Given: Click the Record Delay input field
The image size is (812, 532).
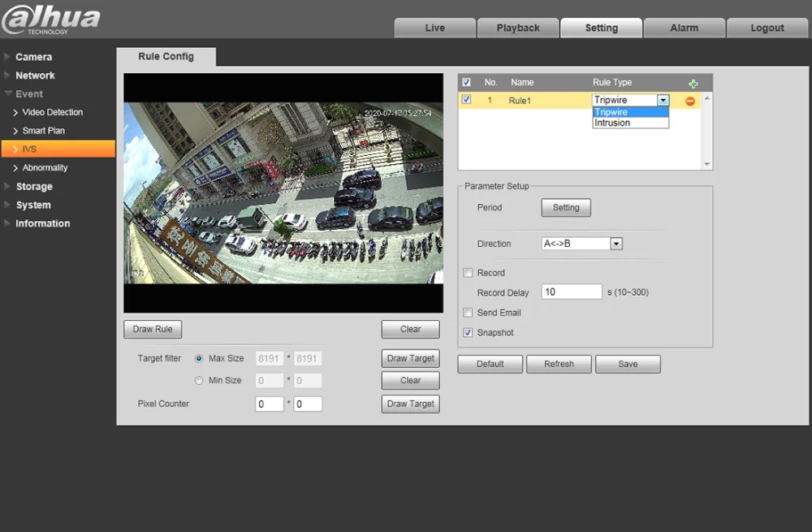Looking at the screenshot, I should 572,292.
